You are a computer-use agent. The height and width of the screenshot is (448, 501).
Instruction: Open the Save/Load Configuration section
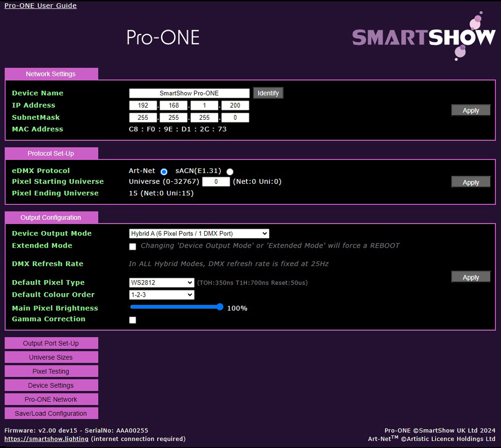coord(51,413)
